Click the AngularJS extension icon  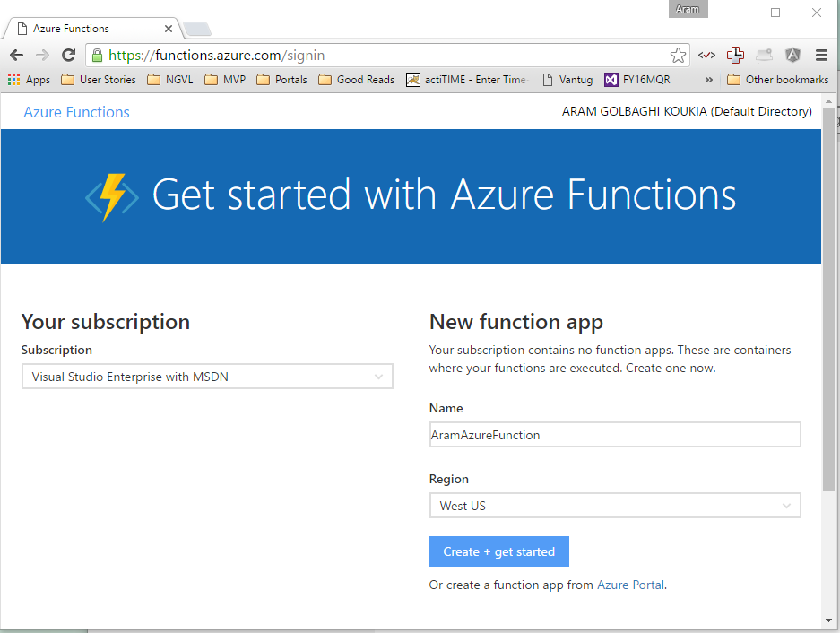[x=792, y=55]
